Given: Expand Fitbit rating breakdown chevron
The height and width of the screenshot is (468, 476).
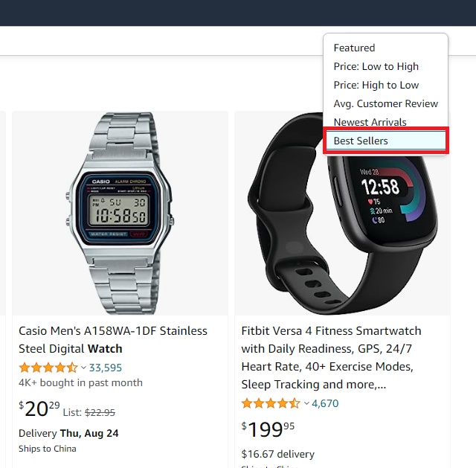Looking at the screenshot, I should (306, 403).
